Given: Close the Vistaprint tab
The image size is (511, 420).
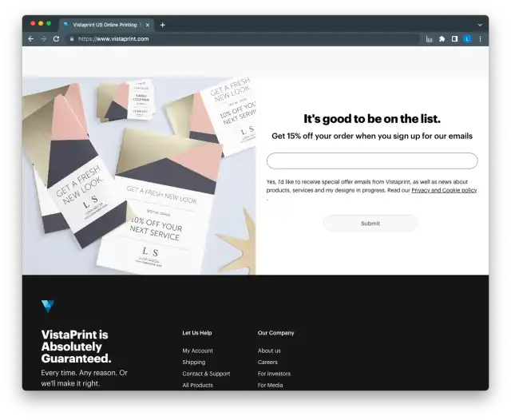Looking at the screenshot, I should tap(148, 25).
